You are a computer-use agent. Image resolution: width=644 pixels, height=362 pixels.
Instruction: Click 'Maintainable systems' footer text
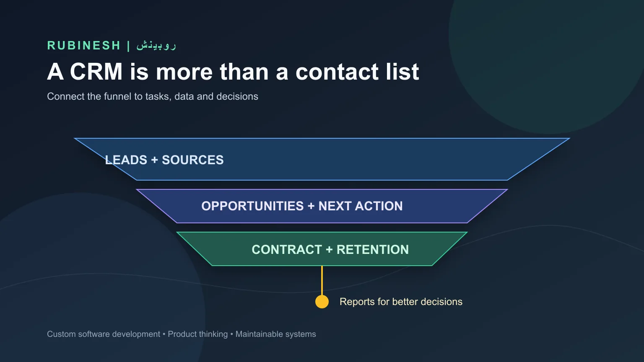(x=276, y=334)
